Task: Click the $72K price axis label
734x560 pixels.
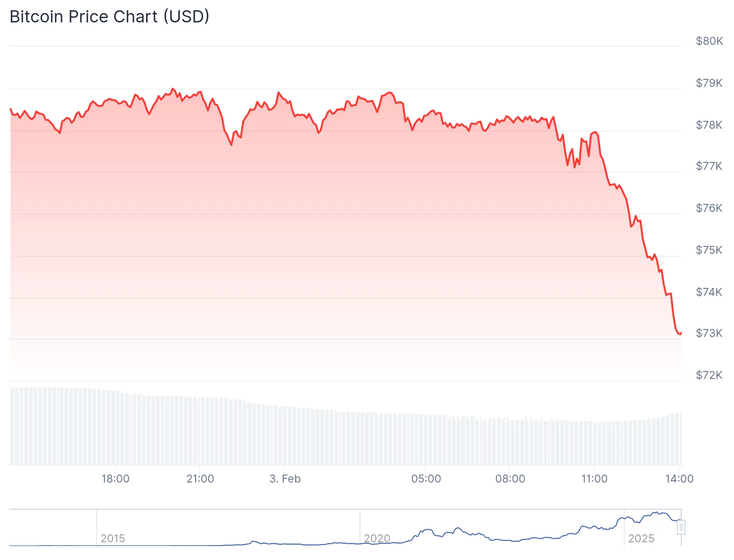Action: [x=709, y=375]
